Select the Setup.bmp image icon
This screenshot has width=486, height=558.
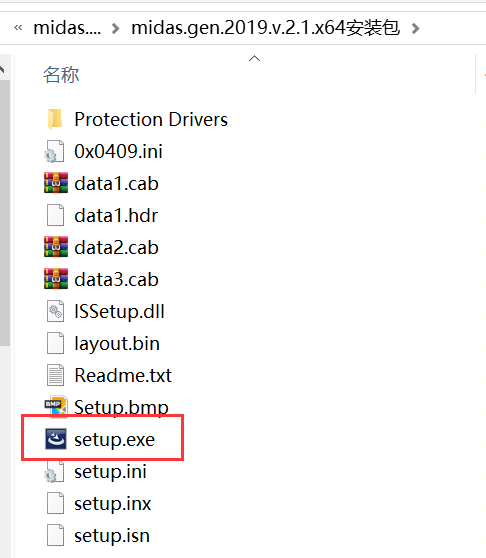[x=56, y=405]
